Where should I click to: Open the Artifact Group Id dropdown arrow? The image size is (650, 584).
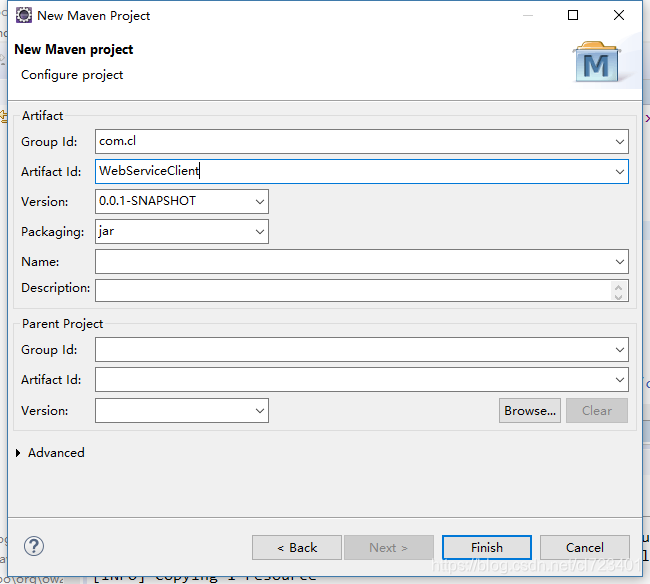pyautogui.click(x=620, y=142)
